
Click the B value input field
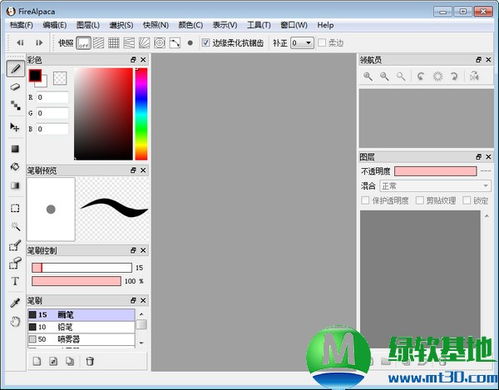coord(52,129)
